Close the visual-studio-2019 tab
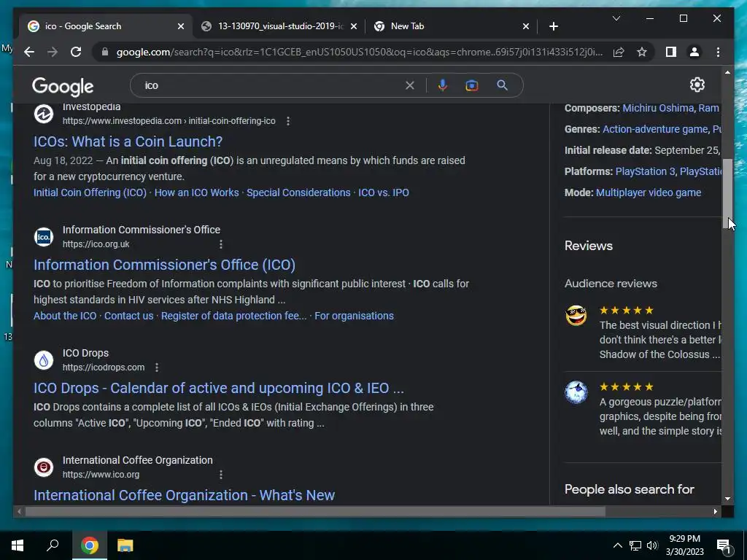 click(354, 26)
